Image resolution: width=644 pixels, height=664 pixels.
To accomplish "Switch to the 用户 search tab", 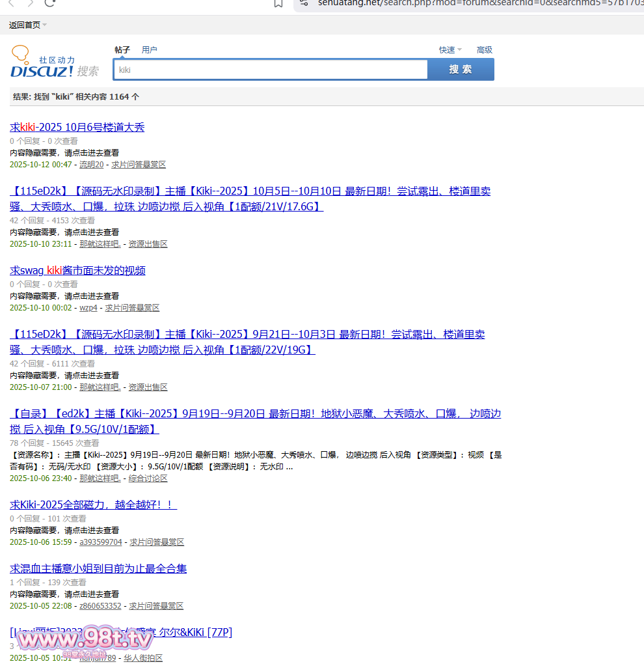I will tap(150, 50).
